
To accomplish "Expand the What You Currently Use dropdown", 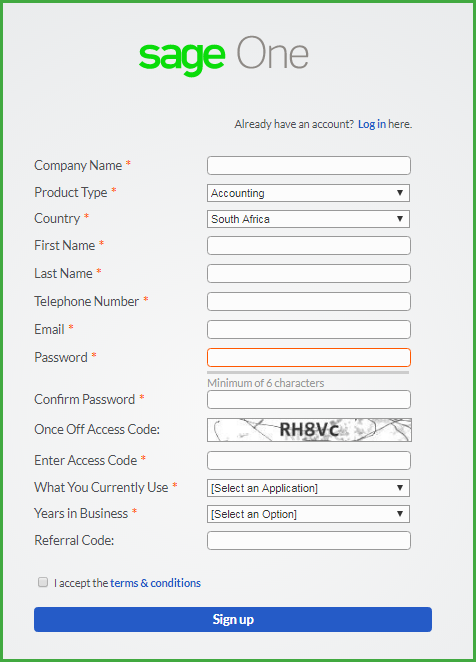I will click(308, 488).
